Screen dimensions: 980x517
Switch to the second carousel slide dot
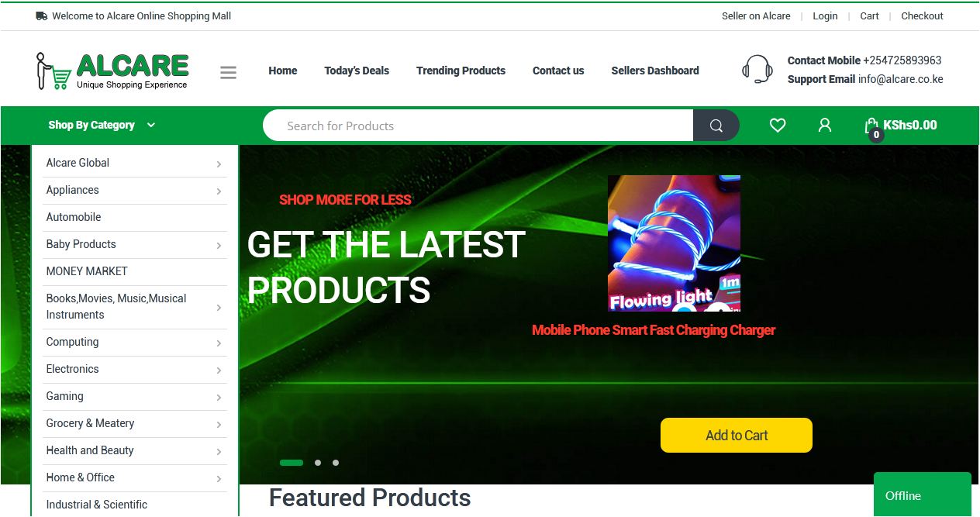[x=318, y=463]
